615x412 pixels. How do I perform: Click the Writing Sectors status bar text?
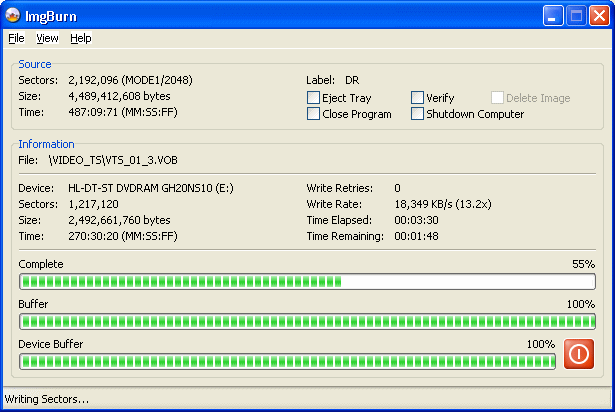coord(47,399)
